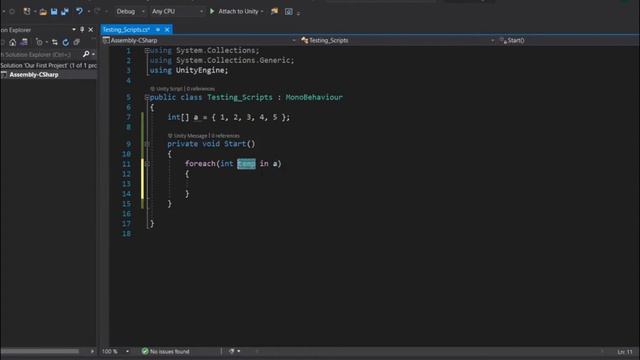Click the Pending Changes Filter icon
Image resolution: width=640 pixels, height=360 pixels.
39,42
